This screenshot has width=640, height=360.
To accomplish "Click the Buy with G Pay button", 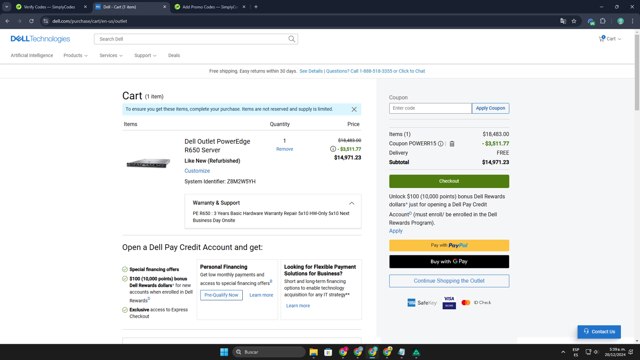I will pyautogui.click(x=449, y=262).
